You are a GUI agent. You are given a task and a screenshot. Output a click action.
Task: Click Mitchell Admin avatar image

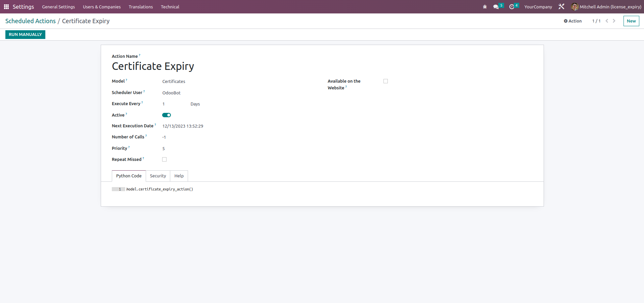pos(574,7)
